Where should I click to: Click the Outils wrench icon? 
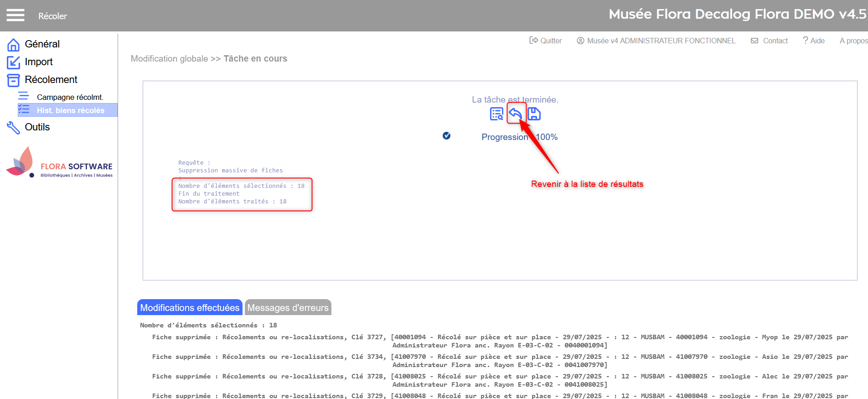13,128
